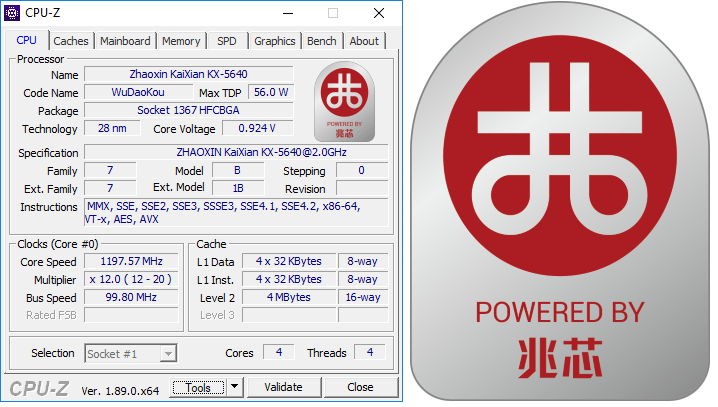Click the Zhaoxin processor logo in CPU-Z
Viewport: 718px width, 407px height.
[344, 102]
